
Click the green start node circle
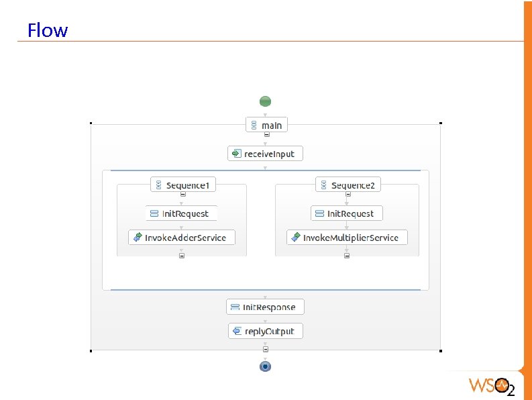[265, 101]
